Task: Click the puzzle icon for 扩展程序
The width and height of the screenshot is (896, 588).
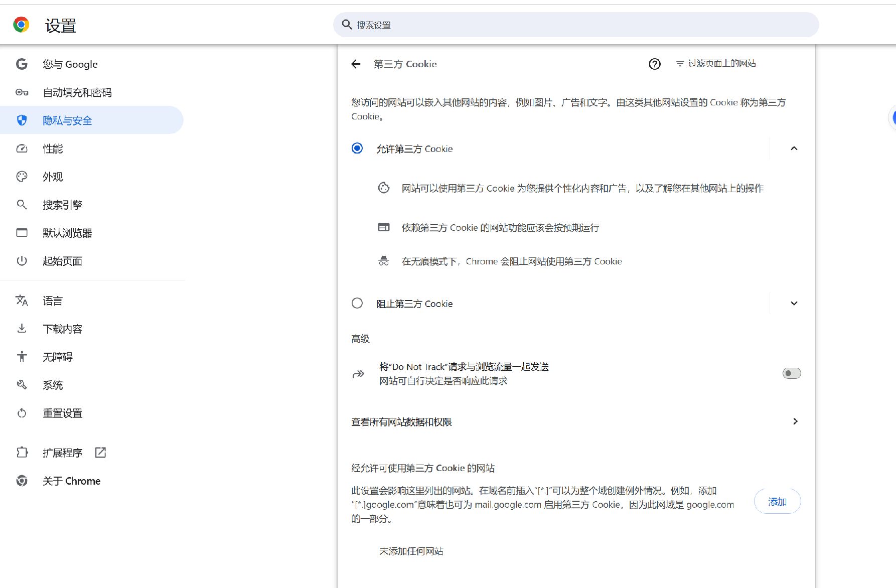Action: point(22,453)
